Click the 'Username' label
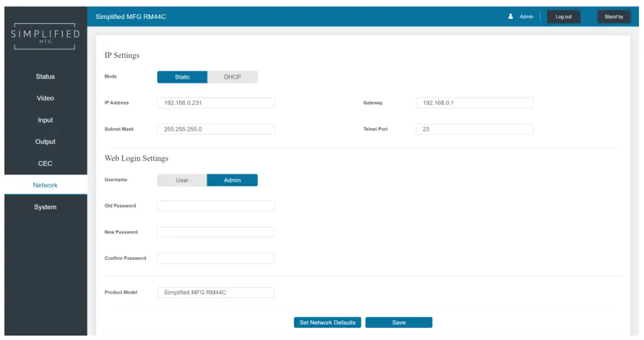Screen dimensions: 644x340 tap(116, 179)
